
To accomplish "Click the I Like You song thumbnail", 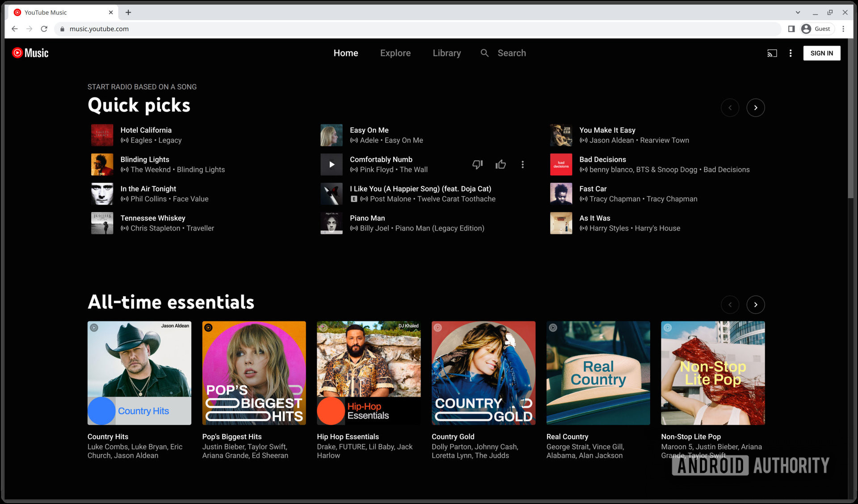I will [x=331, y=194].
